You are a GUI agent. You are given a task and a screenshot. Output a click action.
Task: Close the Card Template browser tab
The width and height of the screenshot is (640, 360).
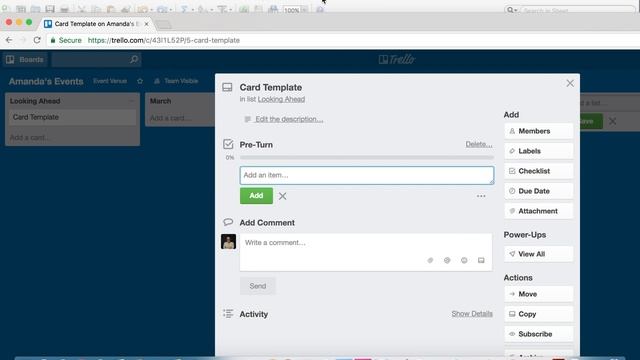146,24
